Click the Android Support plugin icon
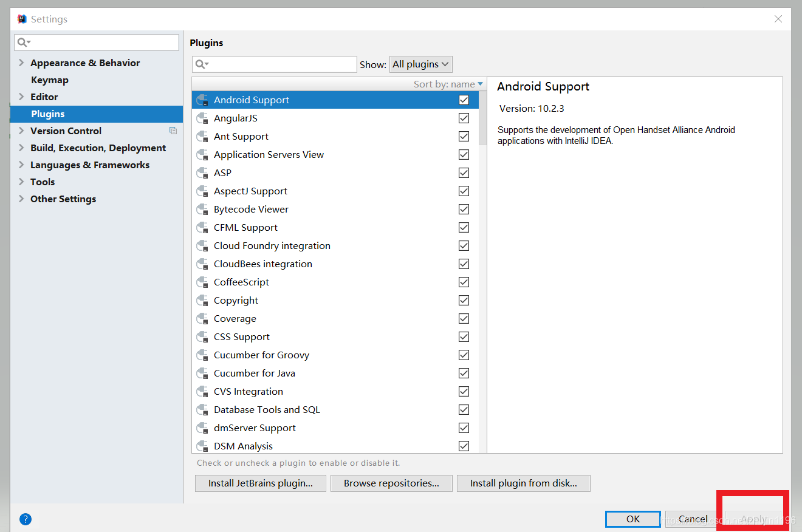 tap(202, 100)
